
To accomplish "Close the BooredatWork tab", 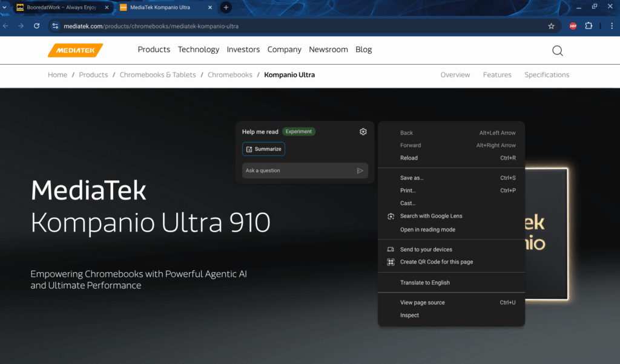I will 107,7.
